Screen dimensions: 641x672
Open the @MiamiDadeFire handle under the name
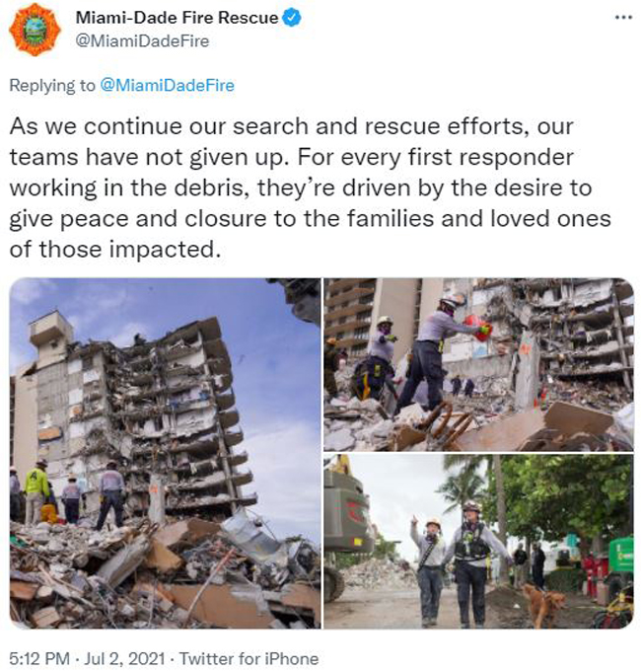click(x=142, y=41)
